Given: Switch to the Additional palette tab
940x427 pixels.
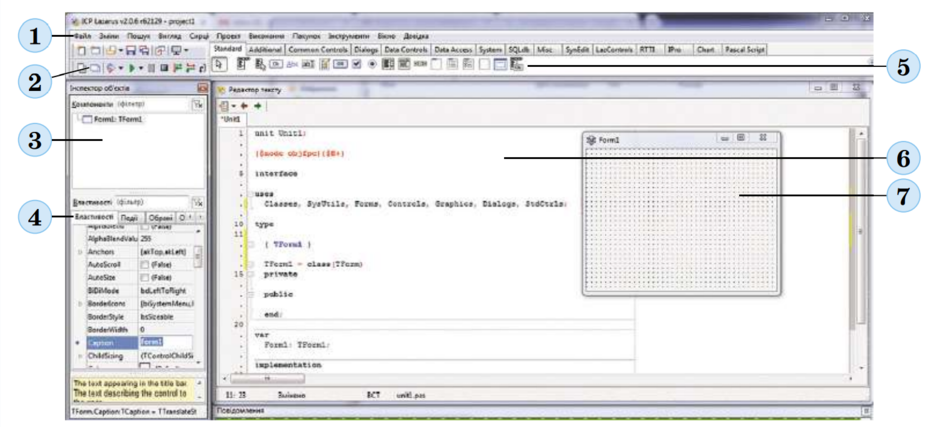Looking at the screenshot, I should tap(264, 50).
